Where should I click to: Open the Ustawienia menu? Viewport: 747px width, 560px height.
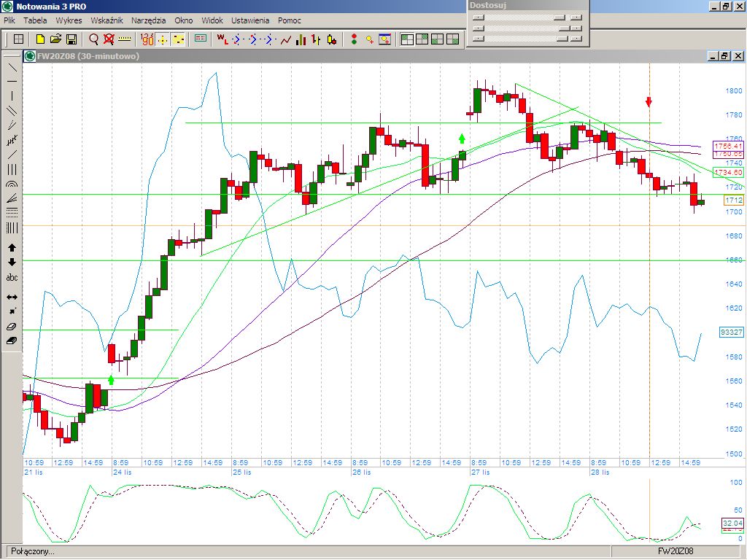[x=250, y=20]
